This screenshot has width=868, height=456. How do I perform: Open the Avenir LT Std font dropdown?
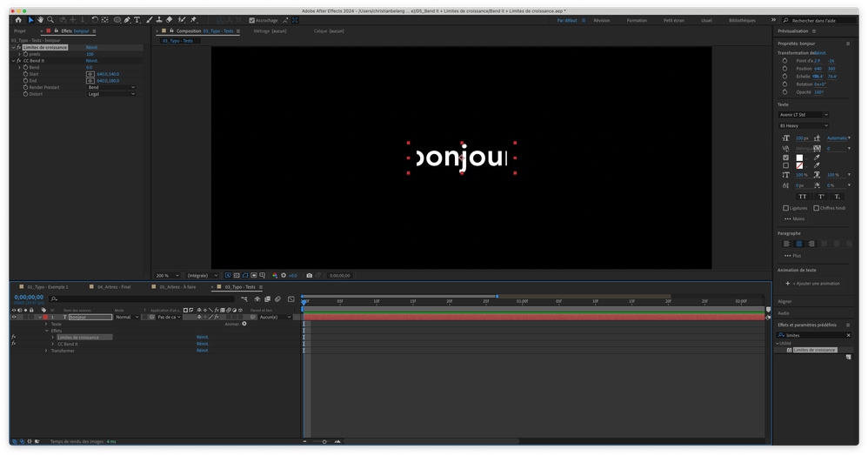(x=804, y=115)
